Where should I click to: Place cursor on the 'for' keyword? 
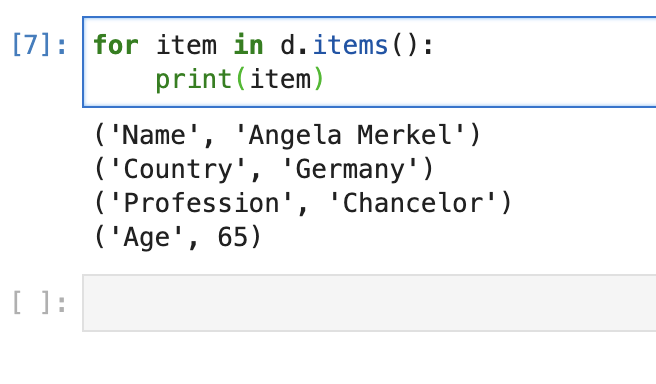click(x=116, y=45)
